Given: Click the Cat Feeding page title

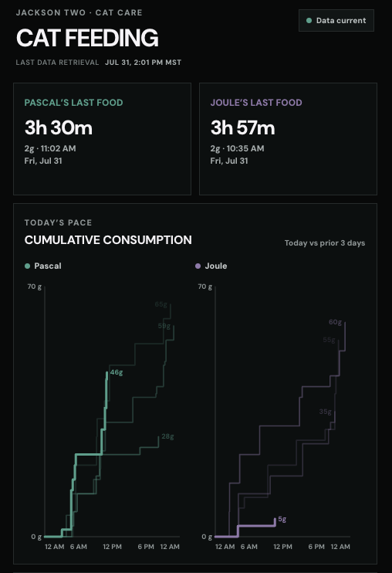Looking at the screenshot, I should 87,38.
